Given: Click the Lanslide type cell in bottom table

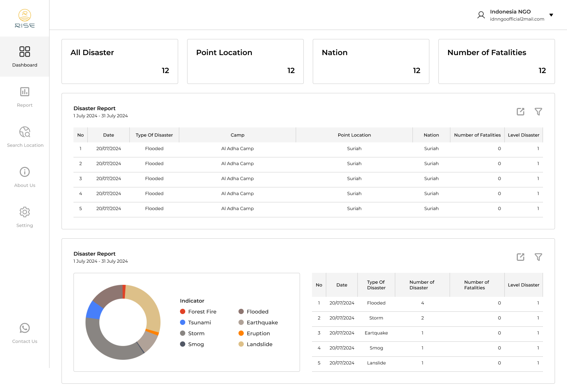Looking at the screenshot, I should click(376, 363).
